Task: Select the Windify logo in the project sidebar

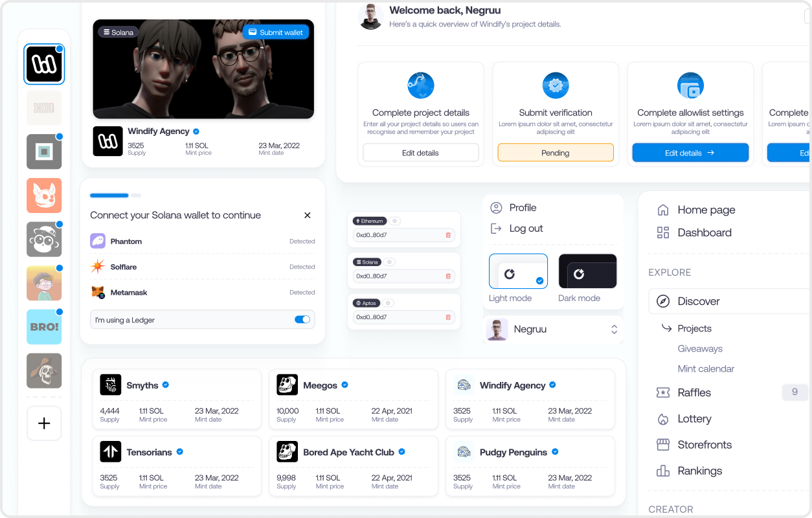Action: (44, 64)
